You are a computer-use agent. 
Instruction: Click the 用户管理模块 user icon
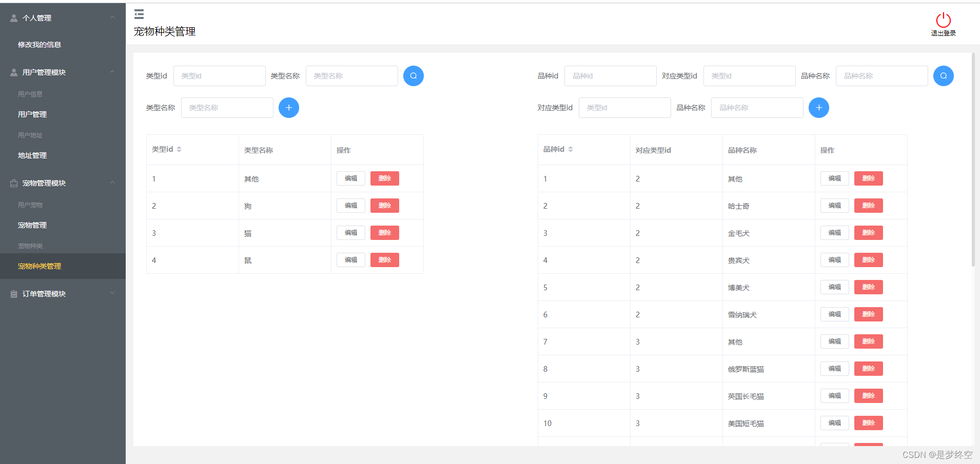[x=14, y=72]
